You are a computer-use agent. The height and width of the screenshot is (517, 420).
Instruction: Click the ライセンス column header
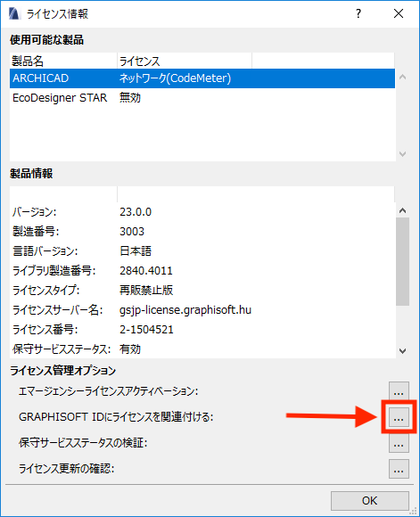(x=185, y=61)
